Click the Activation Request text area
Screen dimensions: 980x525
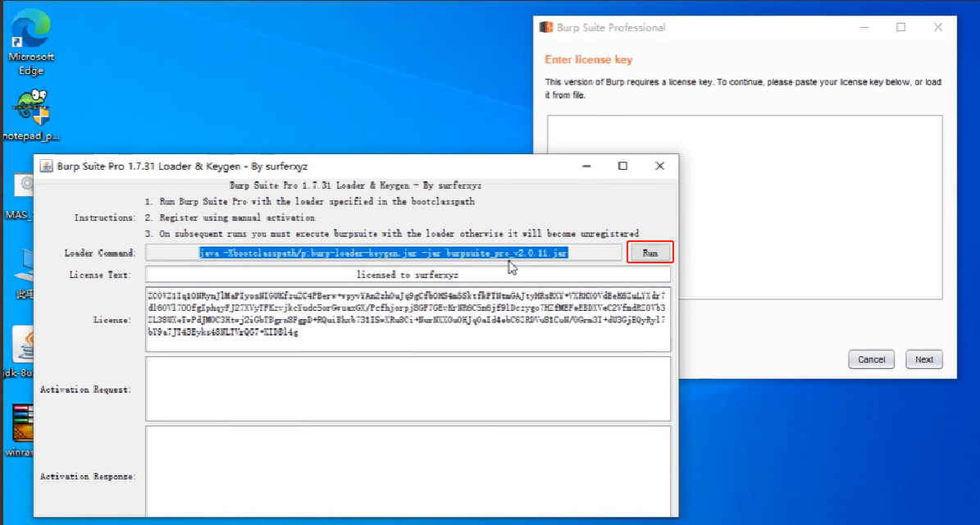click(x=408, y=389)
